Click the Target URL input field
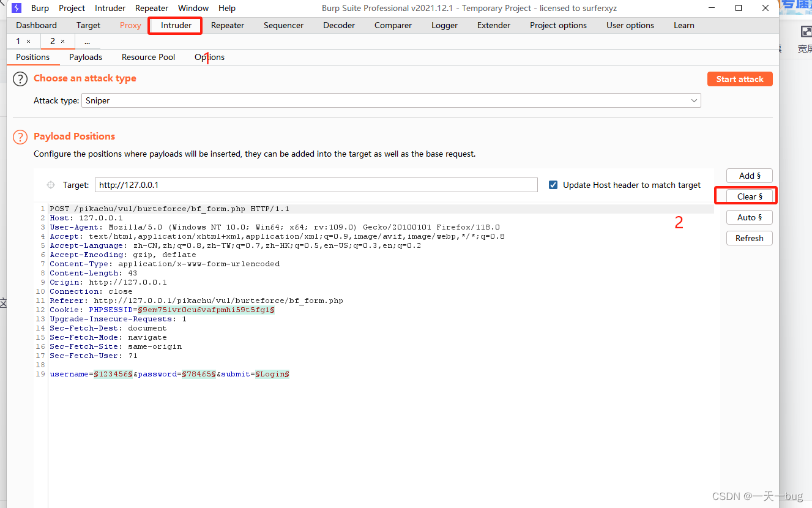This screenshot has width=812, height=508. (x=316, y=185)
